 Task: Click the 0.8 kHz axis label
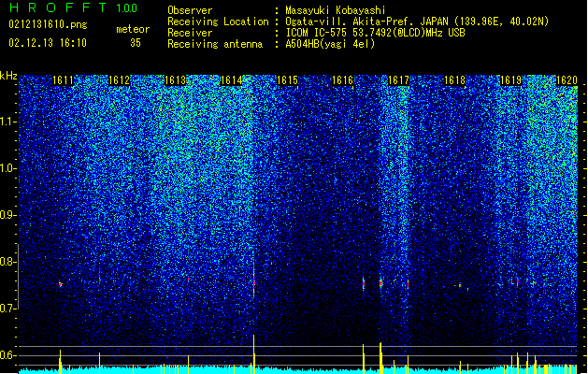pos(8,262)
